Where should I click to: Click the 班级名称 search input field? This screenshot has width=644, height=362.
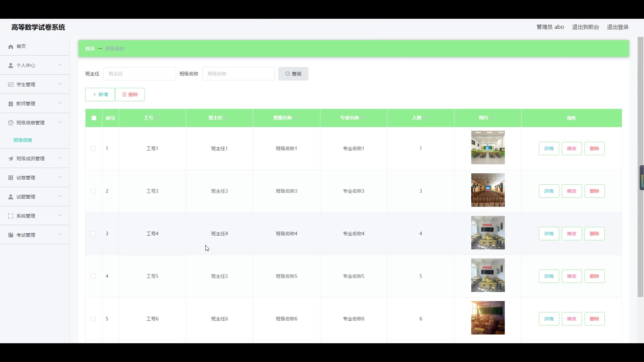click(238, 74)
